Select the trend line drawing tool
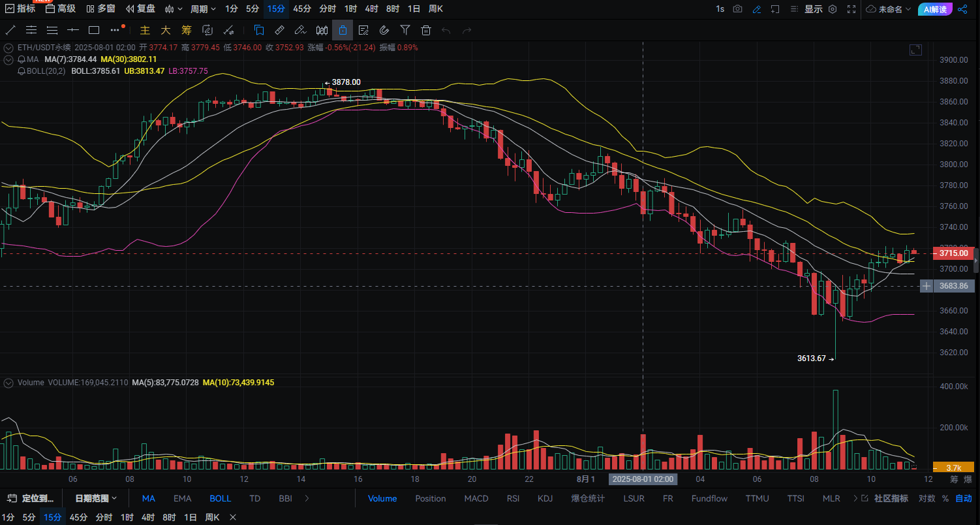This screenshot has height=525, width=980. 10,30
